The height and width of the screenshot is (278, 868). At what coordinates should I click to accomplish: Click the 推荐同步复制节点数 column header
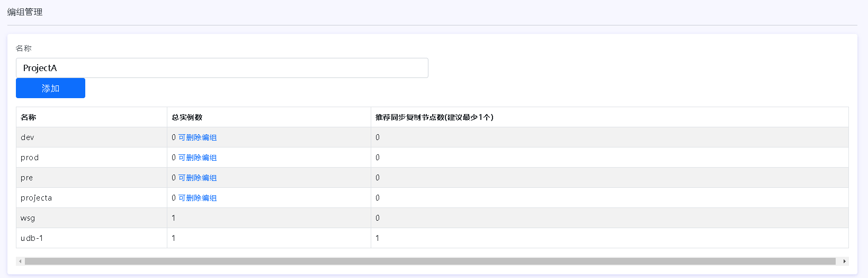pos(434,117)
